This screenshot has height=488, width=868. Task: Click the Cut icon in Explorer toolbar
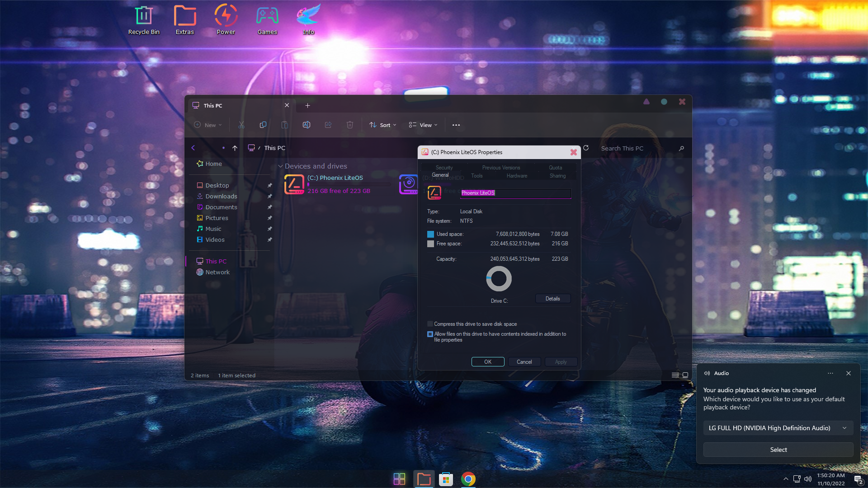(x=241, y=125)
